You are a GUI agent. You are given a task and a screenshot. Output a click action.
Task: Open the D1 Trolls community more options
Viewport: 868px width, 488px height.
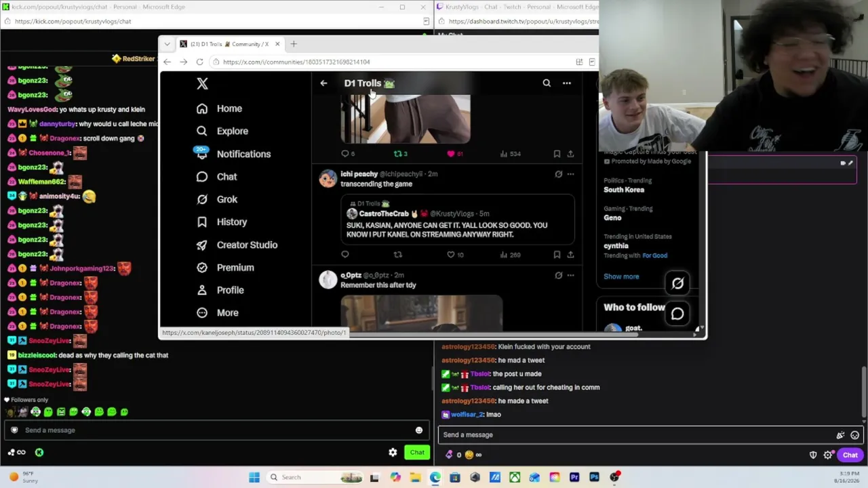(x=567, y=83)
